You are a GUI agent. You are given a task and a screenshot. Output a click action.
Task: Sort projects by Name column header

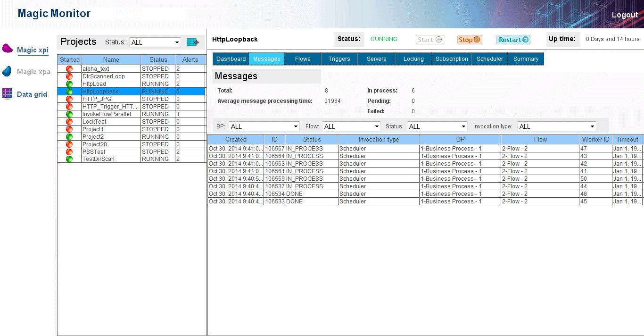click(x=111, y=60)
